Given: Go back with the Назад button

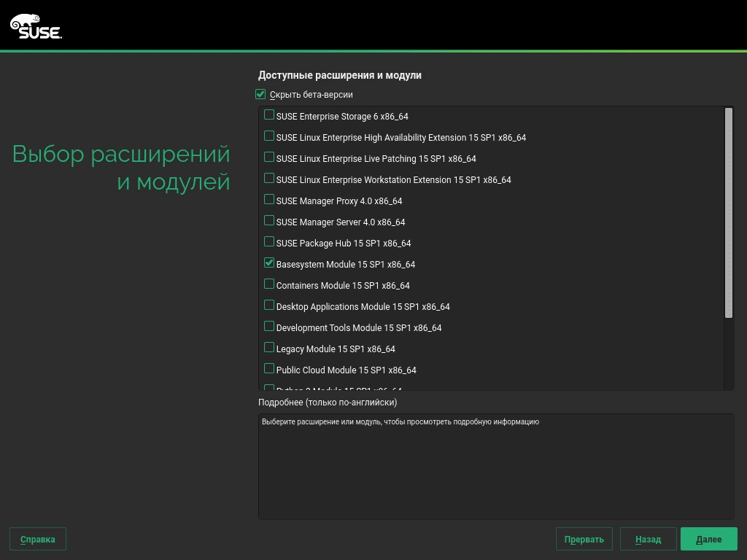Looking at the screenshot, I should [x=648, y=539].
